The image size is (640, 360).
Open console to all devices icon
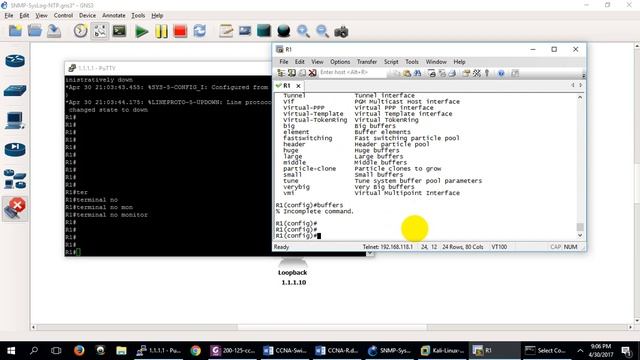pyautogui.click(x=119, y=31)
